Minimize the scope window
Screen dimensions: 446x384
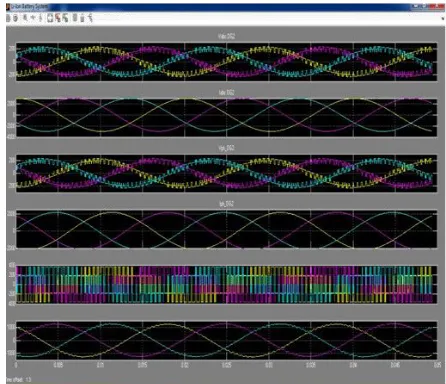pos(416,6)
